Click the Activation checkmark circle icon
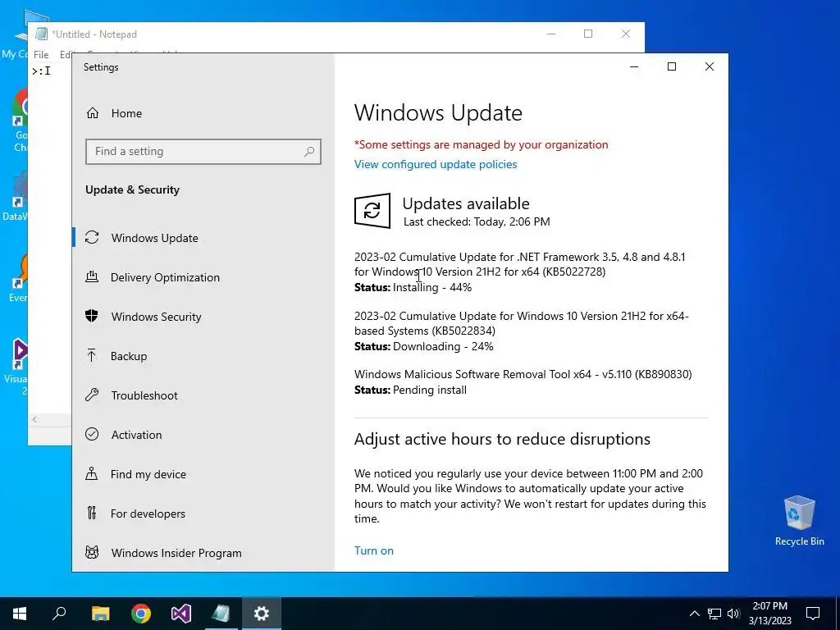Screen dimensions: 840x630 (92, 435)
